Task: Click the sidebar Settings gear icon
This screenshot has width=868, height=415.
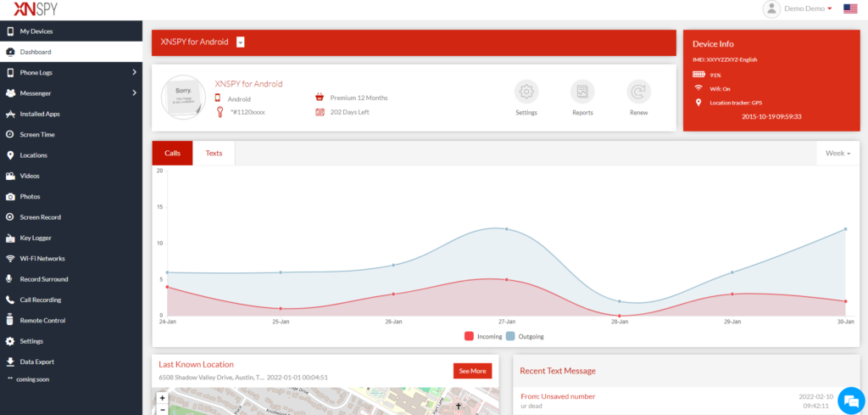Action: [10, 341]
